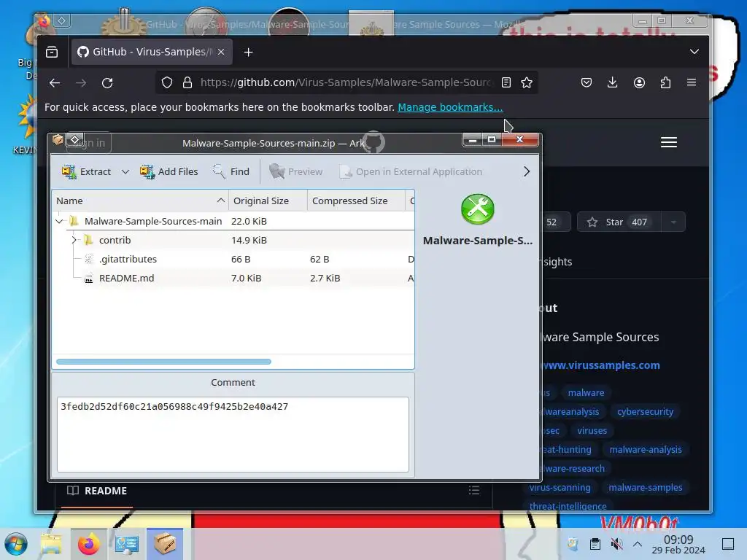Viewport: 747px width, 560px height.
Task: Collapse the Malware-Sample-Sources-main folder
Action: coord(59,221)
